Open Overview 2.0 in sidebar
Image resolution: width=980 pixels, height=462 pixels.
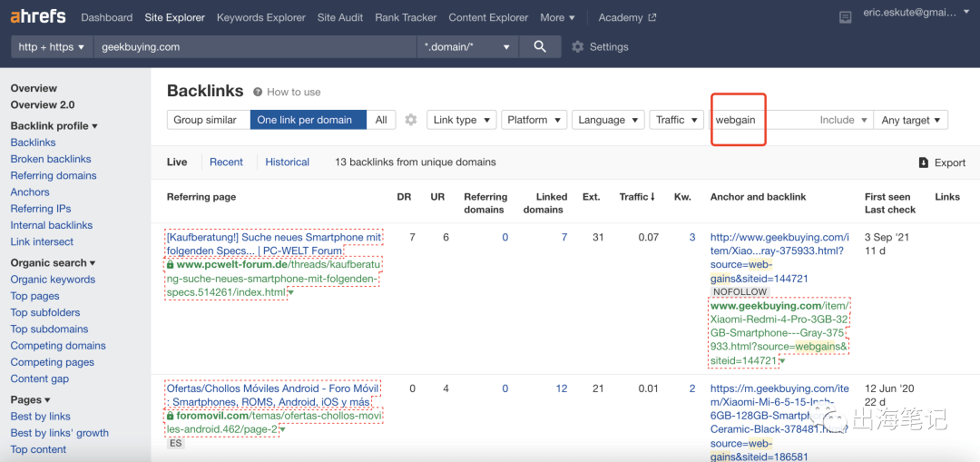click(43, 104)
